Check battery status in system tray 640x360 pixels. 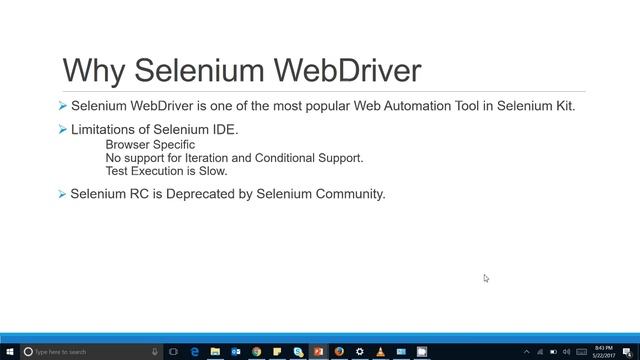tap(553, 351)
